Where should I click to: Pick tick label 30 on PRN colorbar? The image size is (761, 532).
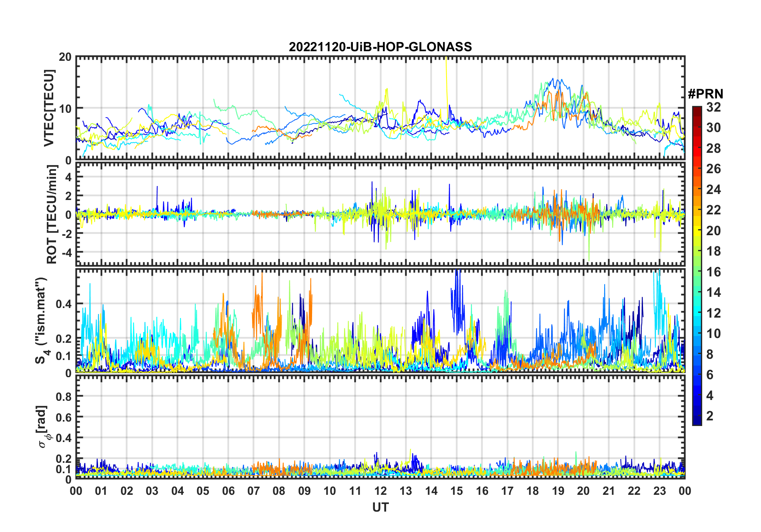point(713,128)
